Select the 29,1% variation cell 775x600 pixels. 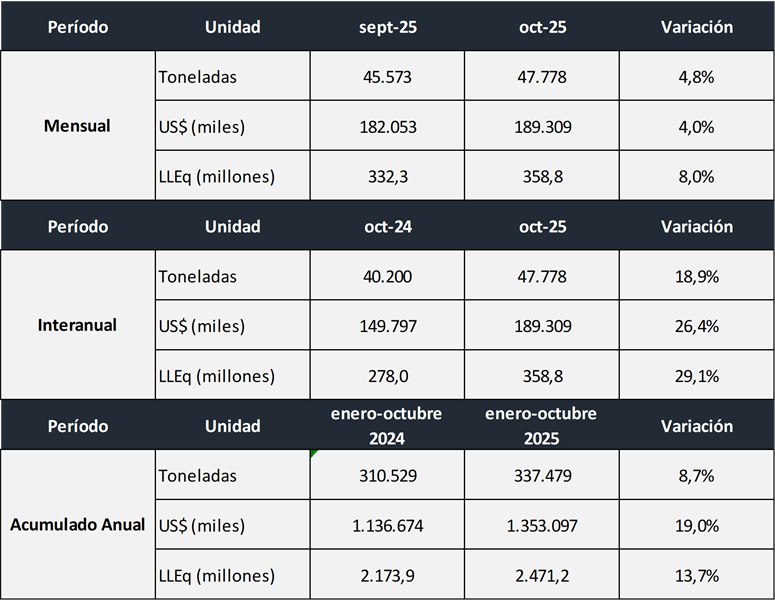tap(696, 376)
